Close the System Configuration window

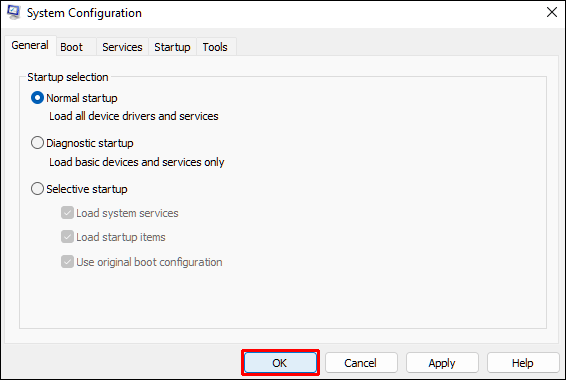pos(552,12)
